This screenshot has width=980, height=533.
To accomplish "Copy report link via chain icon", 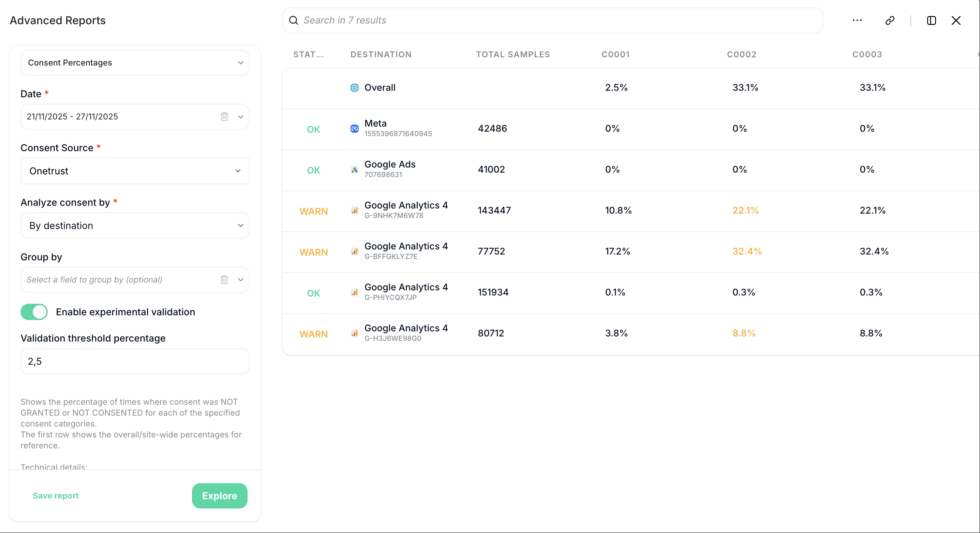I will point(890,20).
